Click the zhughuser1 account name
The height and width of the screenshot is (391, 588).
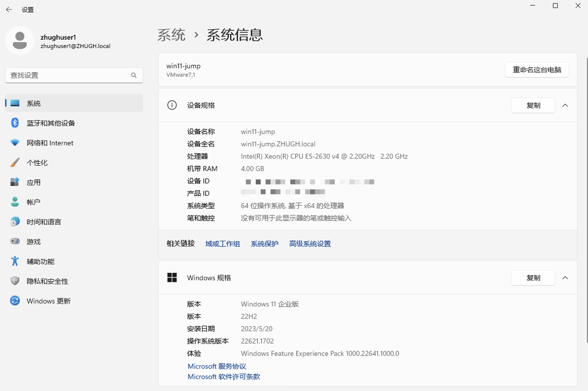(58, 37)
